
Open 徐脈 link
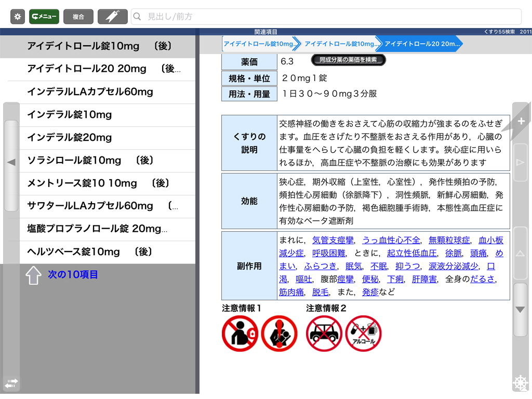tap(453, 253)
